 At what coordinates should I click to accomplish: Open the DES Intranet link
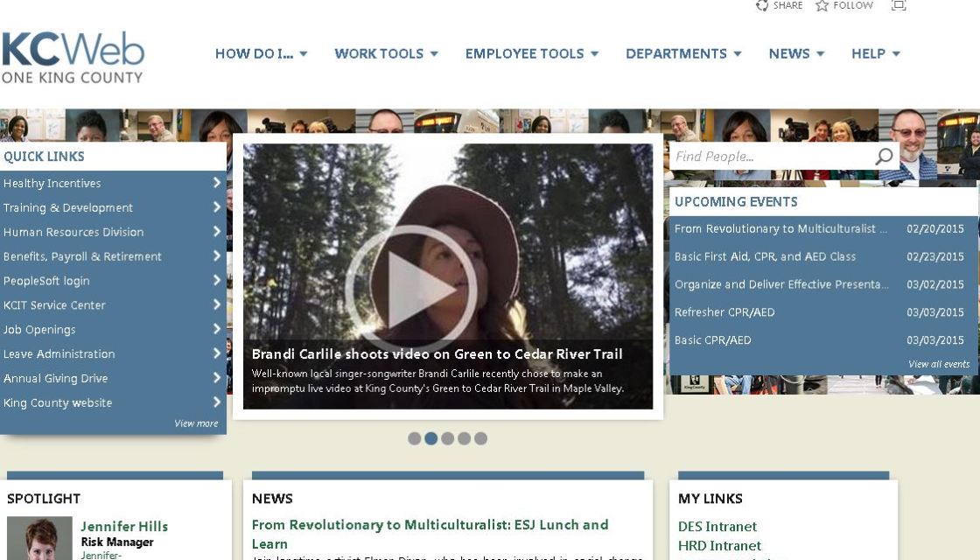coord(717,527)
